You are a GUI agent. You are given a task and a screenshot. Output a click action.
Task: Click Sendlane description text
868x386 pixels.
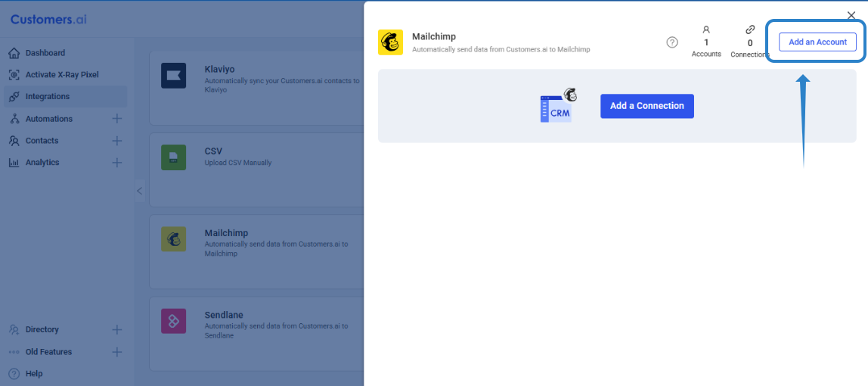click(x=276, y=331)
